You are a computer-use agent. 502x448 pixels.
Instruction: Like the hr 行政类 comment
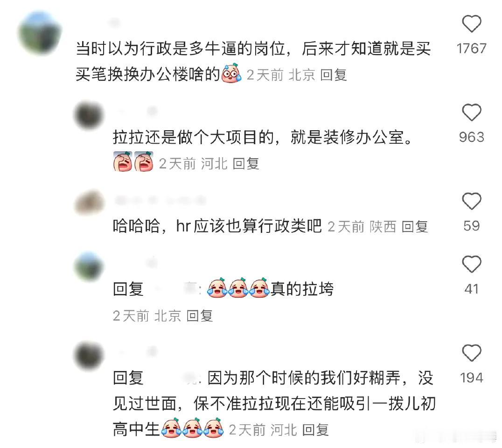[472, 201]
